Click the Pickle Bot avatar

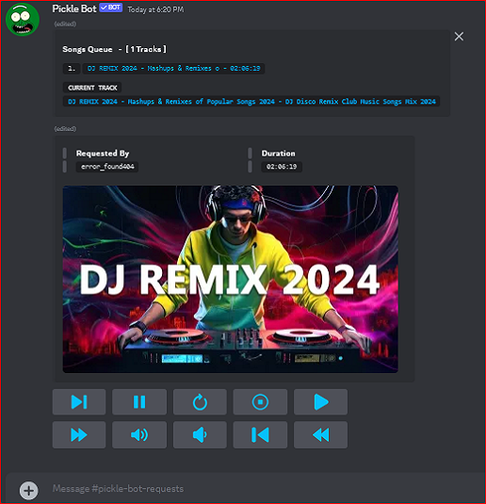click(x=22, y=19)
